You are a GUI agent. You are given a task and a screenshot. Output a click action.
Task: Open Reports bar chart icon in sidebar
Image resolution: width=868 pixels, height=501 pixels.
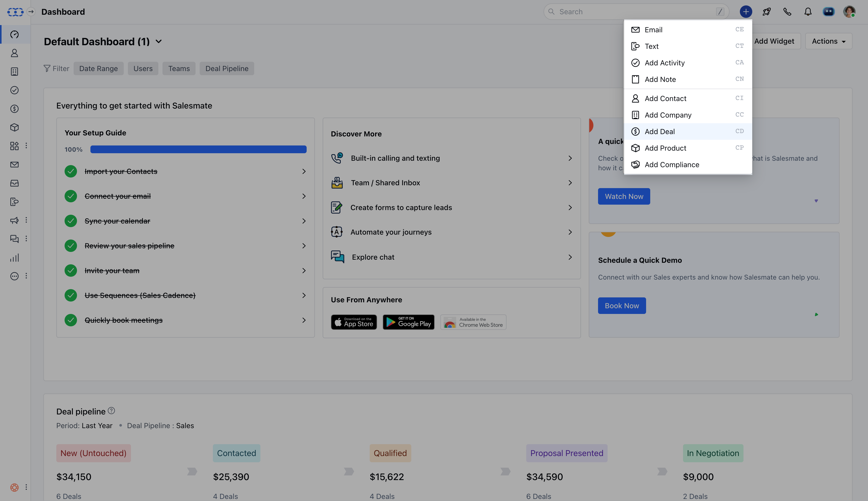(14, 258)
